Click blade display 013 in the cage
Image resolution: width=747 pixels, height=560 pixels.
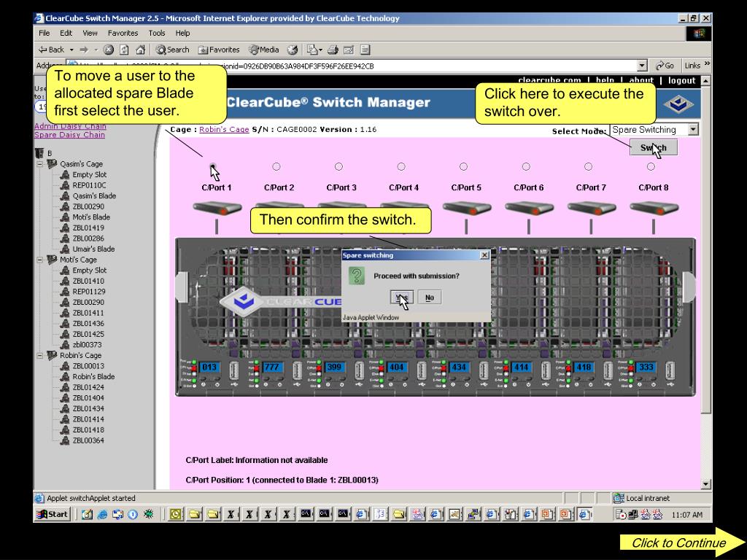pos(209,367)
